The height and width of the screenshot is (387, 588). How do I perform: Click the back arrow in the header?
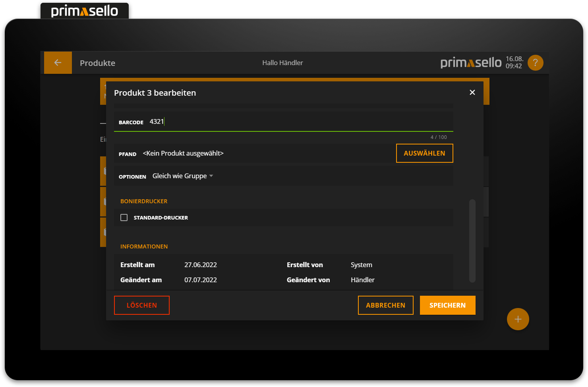click(58, 63)
